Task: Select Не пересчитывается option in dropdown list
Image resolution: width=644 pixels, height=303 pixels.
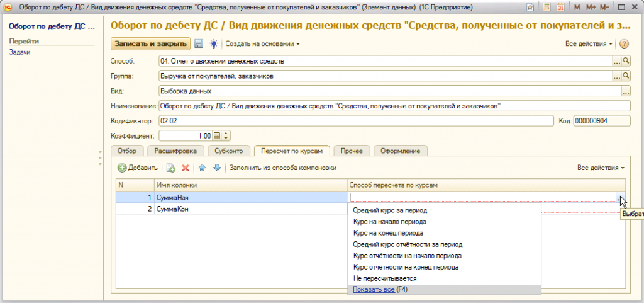Action: point(385,278)
